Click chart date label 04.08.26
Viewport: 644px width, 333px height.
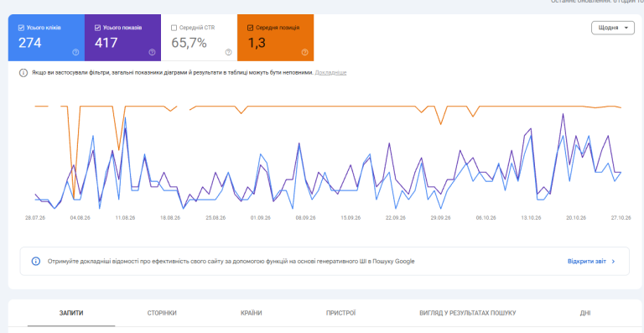click(x=80, y=218)
